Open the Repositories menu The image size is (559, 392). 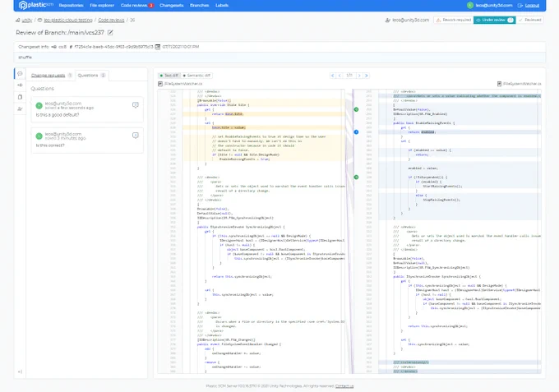[x=71, y=6]
